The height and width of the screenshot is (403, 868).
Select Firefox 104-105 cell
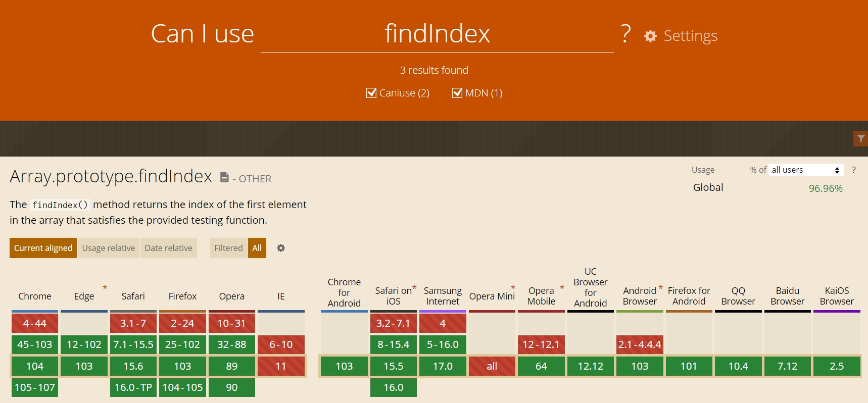182,387
